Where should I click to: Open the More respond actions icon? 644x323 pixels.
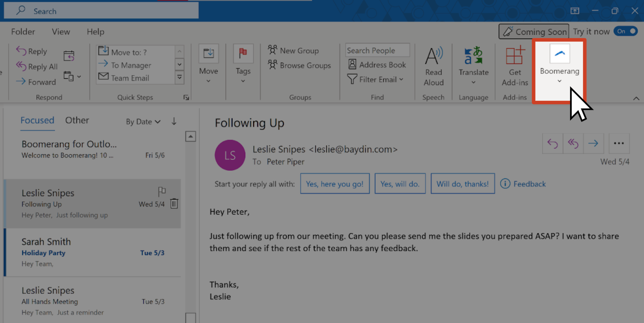72,76
